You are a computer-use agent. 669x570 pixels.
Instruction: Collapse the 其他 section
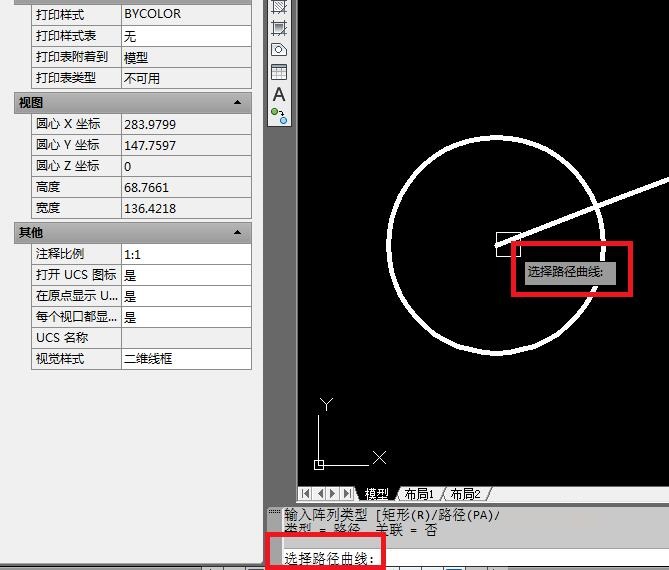[238, 233]
